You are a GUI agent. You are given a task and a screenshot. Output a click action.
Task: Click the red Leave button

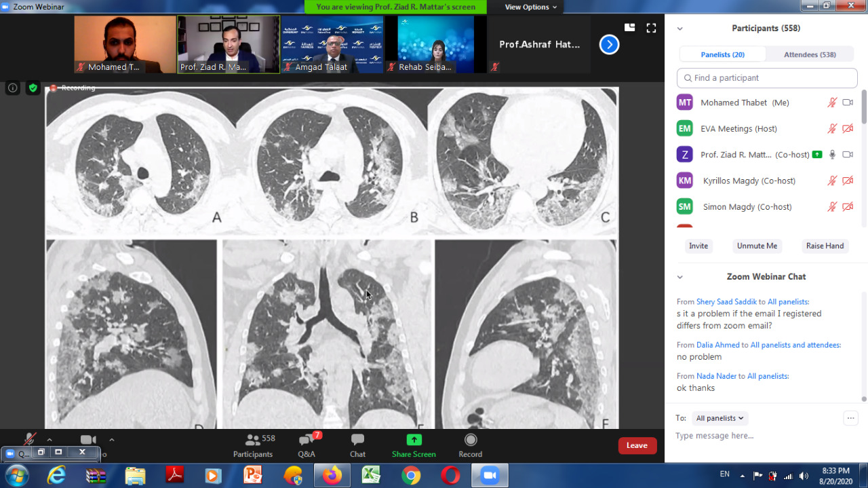click(637, 445)
